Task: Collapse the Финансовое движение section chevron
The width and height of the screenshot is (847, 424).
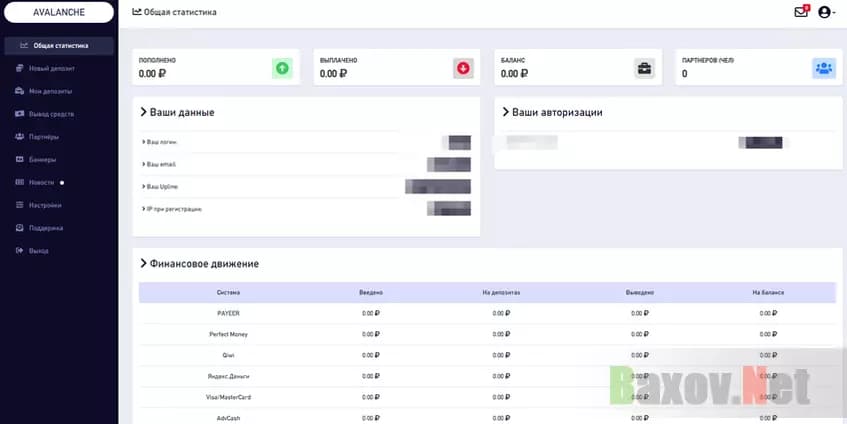Action: pos(144,264)
